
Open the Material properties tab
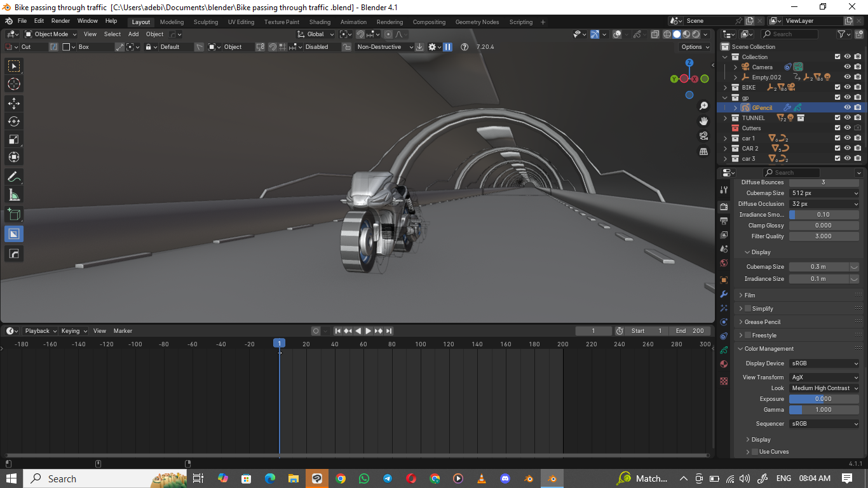[x=724, y=364]
